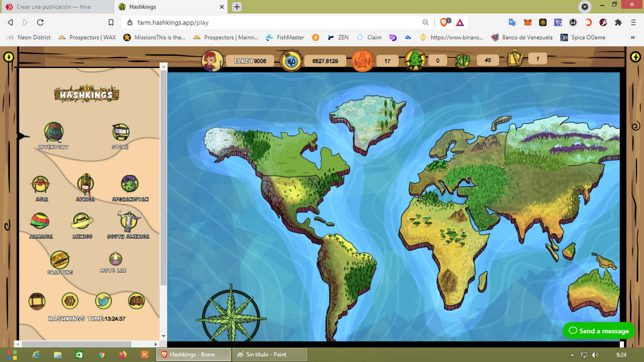
Task: Click the water H2O counter icon
Action: [291, 61]
